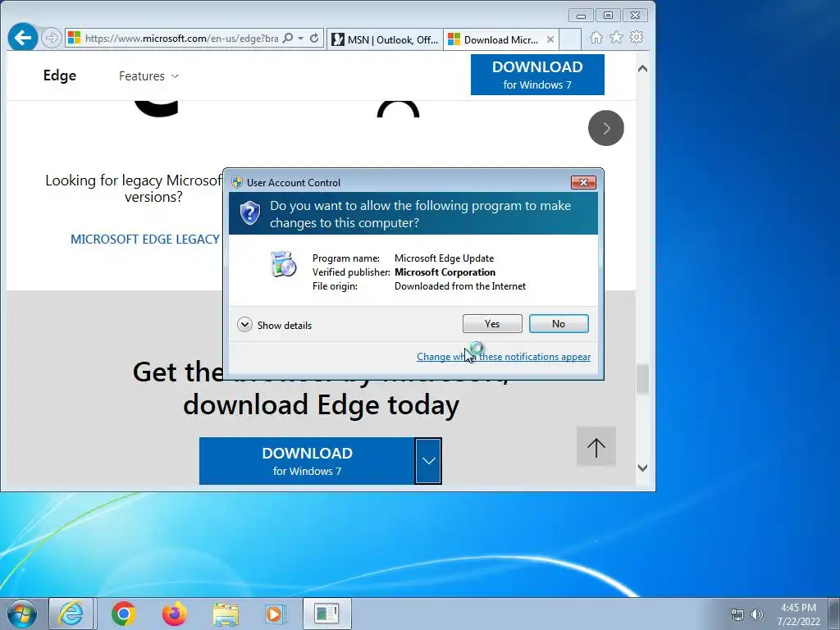This screenshot has height=630, width=840.
Task: Click the search magnifier in address bar
Action: click(288, 38)
